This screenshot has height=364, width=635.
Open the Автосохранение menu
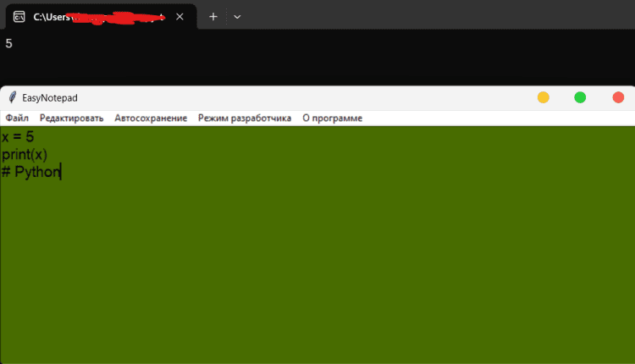point(151,119)
